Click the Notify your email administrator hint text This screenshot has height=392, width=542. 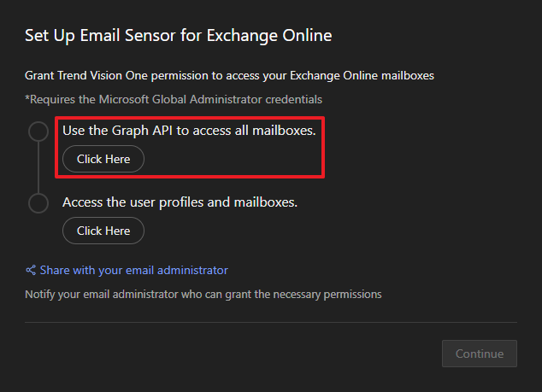click(x=203, y=295)
